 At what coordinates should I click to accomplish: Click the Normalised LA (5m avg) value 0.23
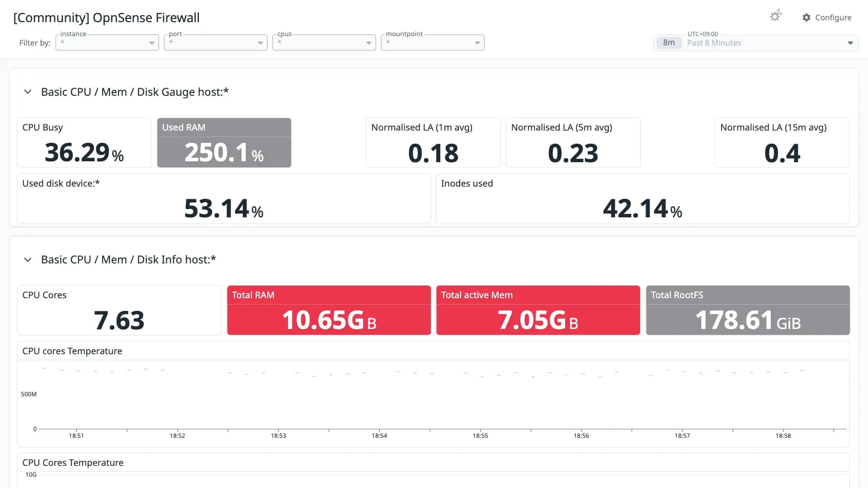pyautogui.click(x=573, y=153)
